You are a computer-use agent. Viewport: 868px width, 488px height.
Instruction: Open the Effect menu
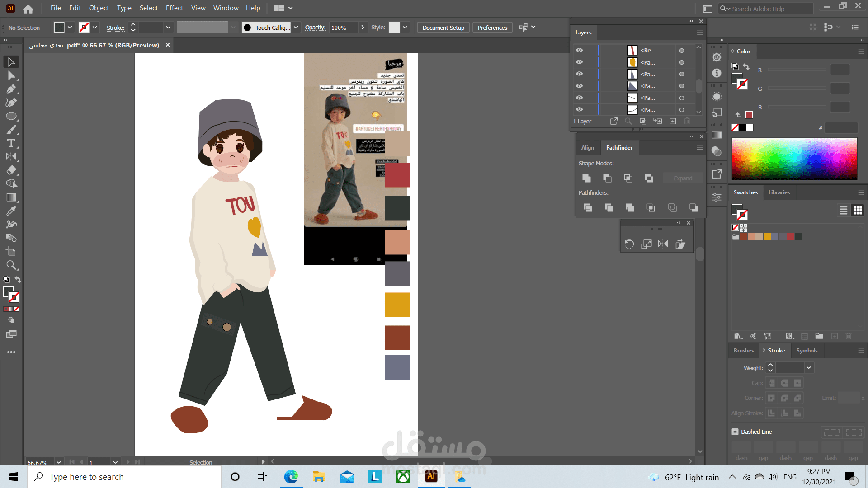pos(175,8)
